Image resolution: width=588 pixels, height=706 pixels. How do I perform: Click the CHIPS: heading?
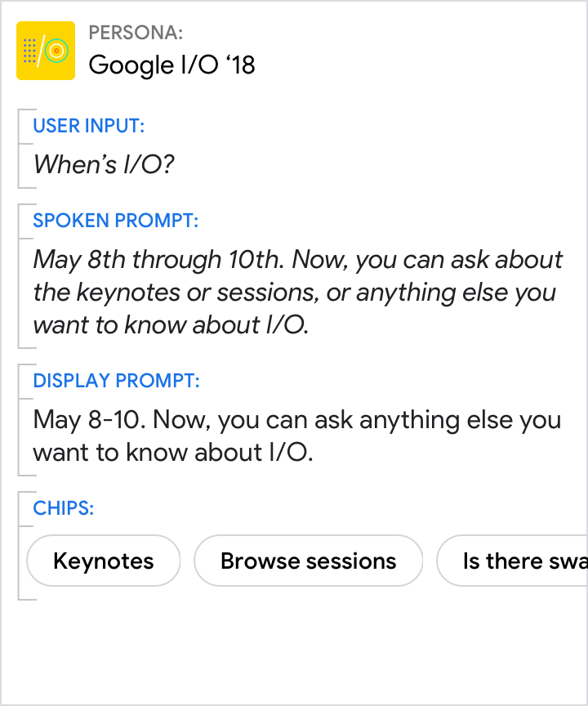[64, 508]
